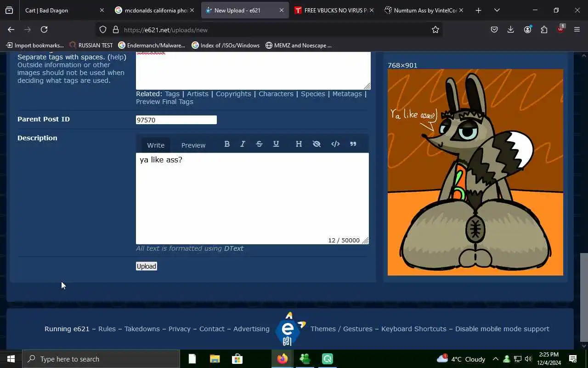
Task: Toggle bold formatting in description editor
Action: point(227,144)
